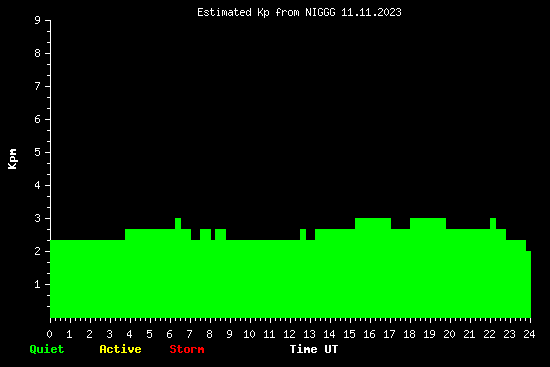
Task: Select the green Quiet legend label
Action: (47, 349)
